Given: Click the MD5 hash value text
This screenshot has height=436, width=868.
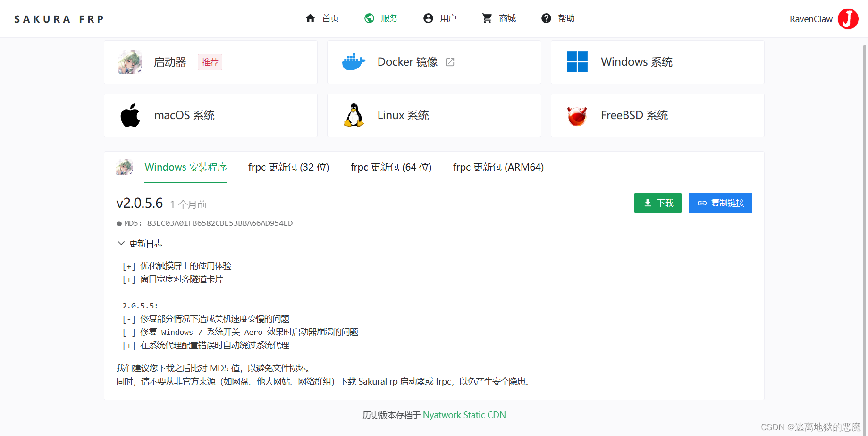Looking at the screenshot, I should 220,223.
